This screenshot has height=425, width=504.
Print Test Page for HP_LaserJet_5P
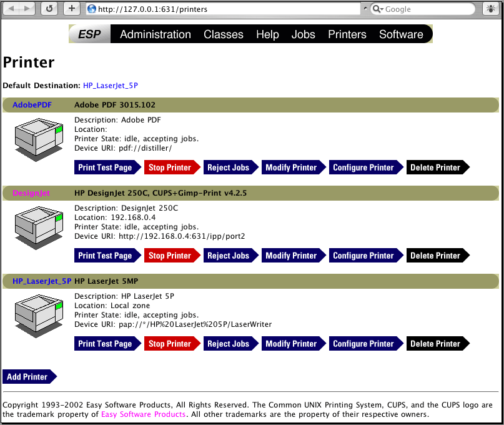click(107, 344)
